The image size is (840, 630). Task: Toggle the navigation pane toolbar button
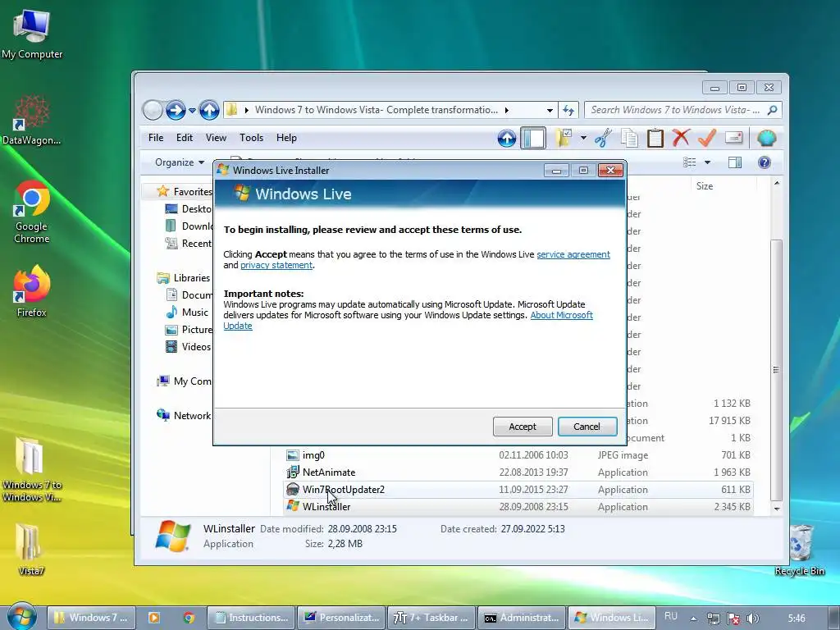(x=533, y=138)
